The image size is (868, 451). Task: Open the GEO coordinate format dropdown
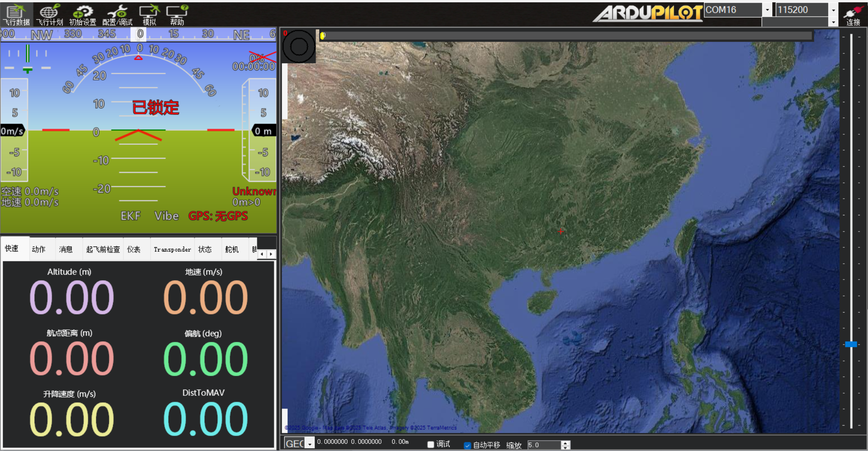tap(310, 444)
